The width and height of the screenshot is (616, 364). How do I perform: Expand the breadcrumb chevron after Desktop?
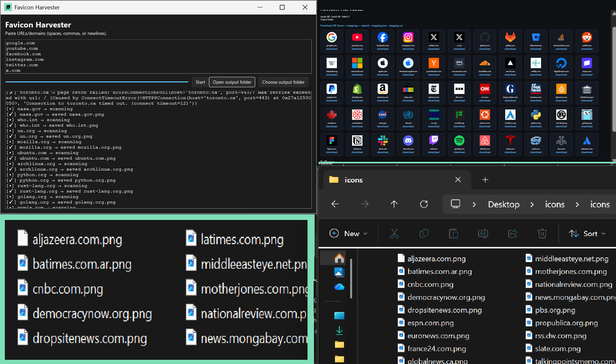click(531, 204)
